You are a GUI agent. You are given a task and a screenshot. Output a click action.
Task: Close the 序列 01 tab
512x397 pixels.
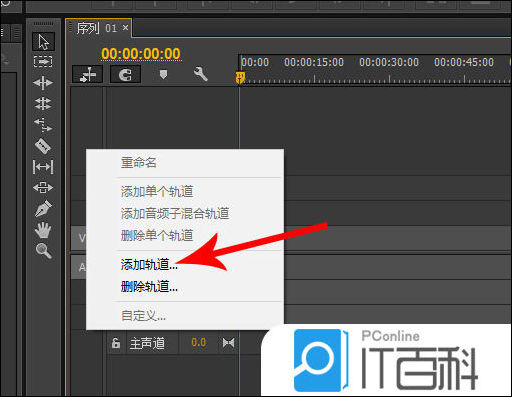click(x=125, y=27)
